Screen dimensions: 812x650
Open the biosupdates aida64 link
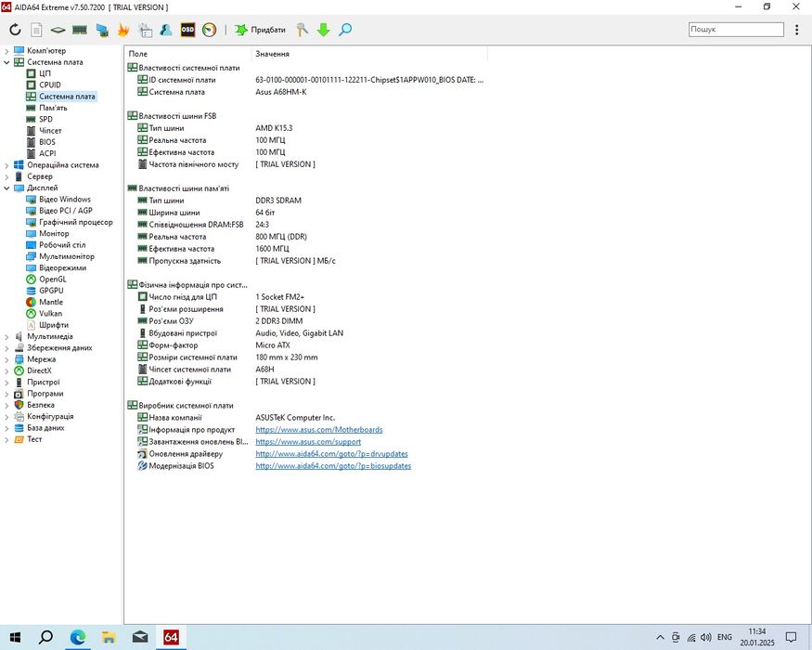tap(333, 466)
